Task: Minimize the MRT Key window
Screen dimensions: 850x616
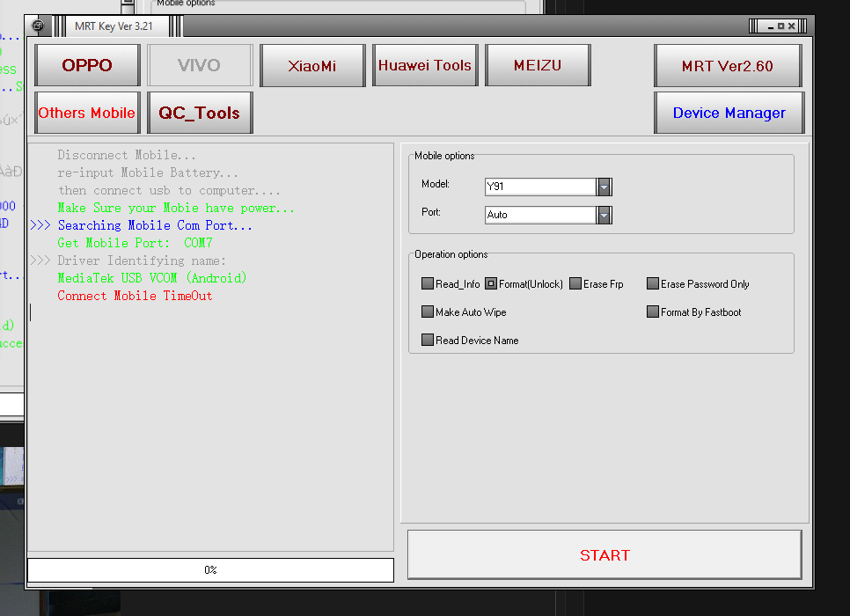Action: [770, 26]
